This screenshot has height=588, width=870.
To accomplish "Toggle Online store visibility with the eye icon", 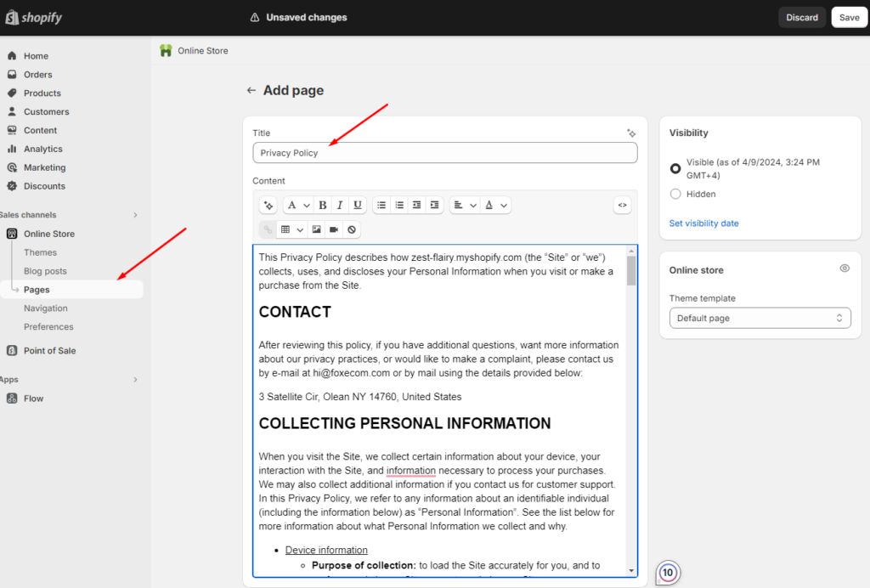I will tap(845, 268).
